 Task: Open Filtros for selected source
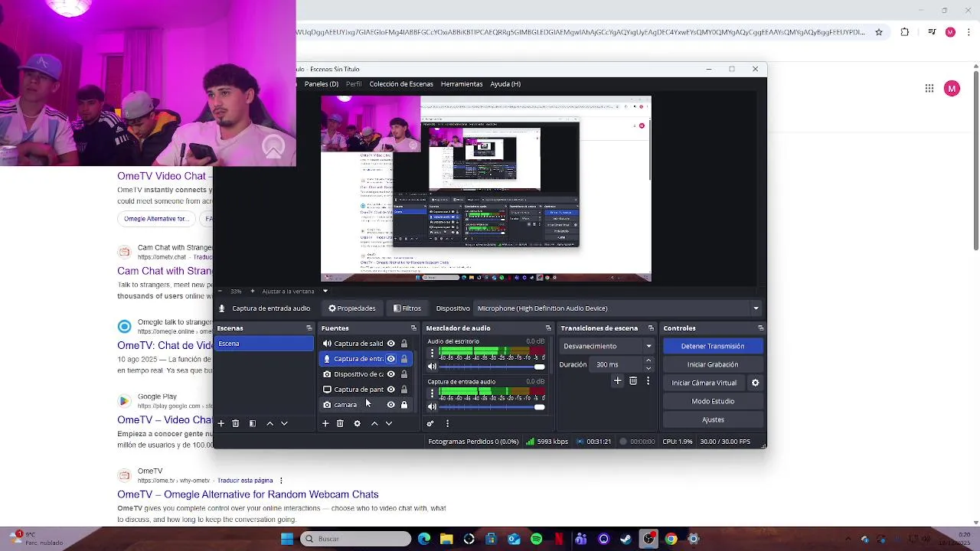coord(407,308)
